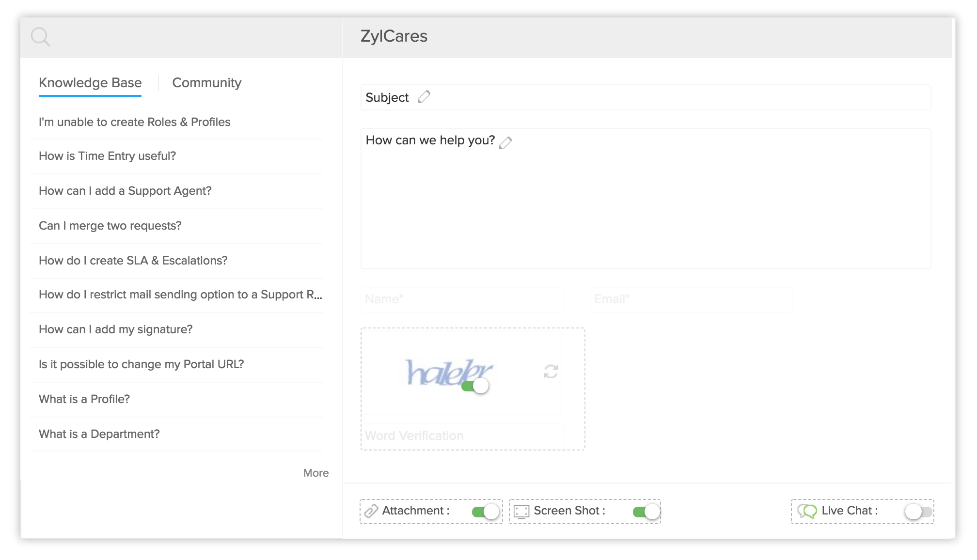Click the Name input field

click(462, 299)
